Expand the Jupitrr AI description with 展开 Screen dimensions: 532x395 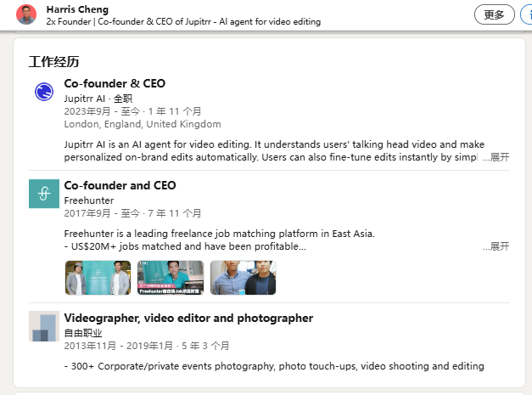pos(496,157)
